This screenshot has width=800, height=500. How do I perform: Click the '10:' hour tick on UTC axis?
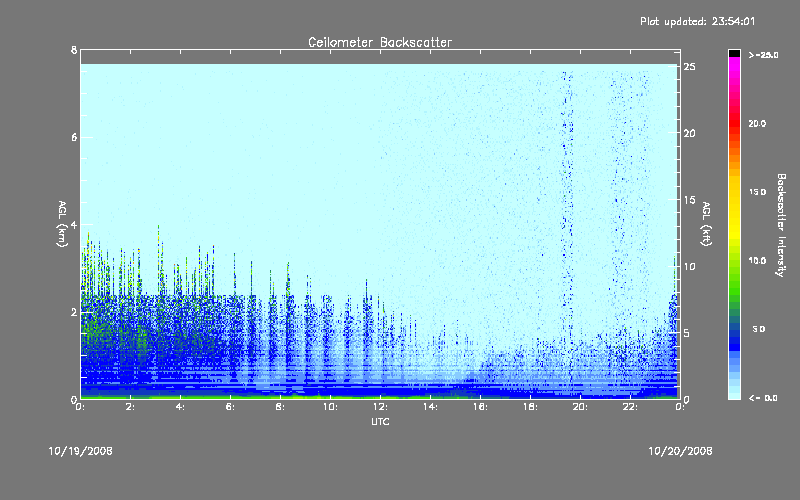pos(330,407)
